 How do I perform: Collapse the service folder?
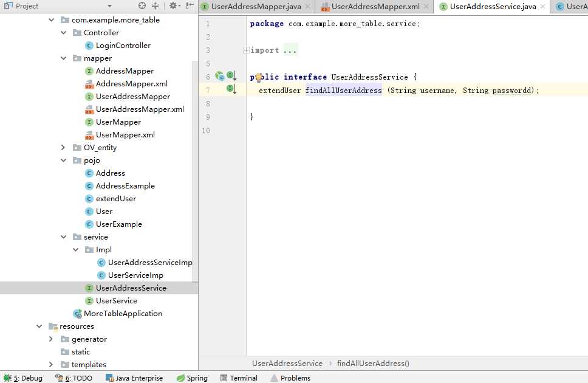63,237
